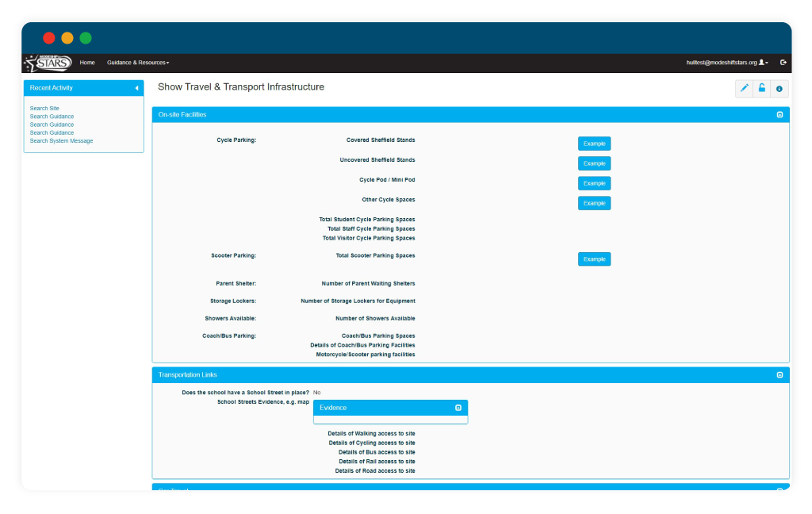
Task: Open the user account dropdown
Action: pyautogui.click(x=727, y=63)
